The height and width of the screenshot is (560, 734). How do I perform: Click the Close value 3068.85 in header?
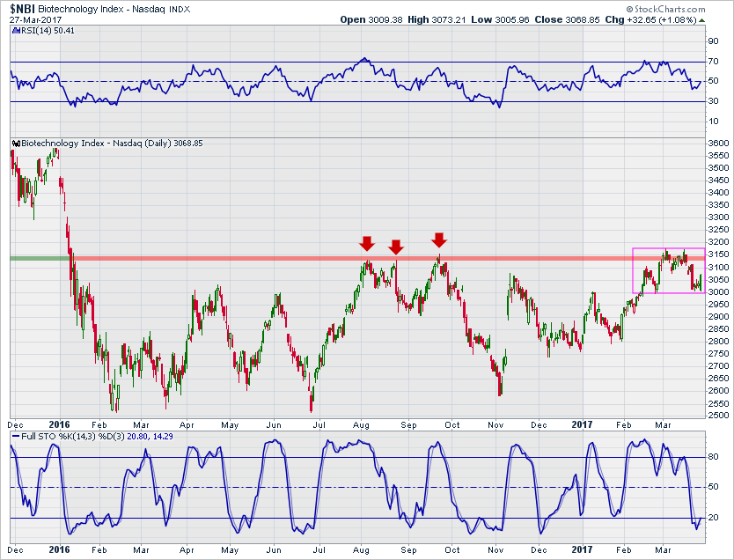point(583,19)
